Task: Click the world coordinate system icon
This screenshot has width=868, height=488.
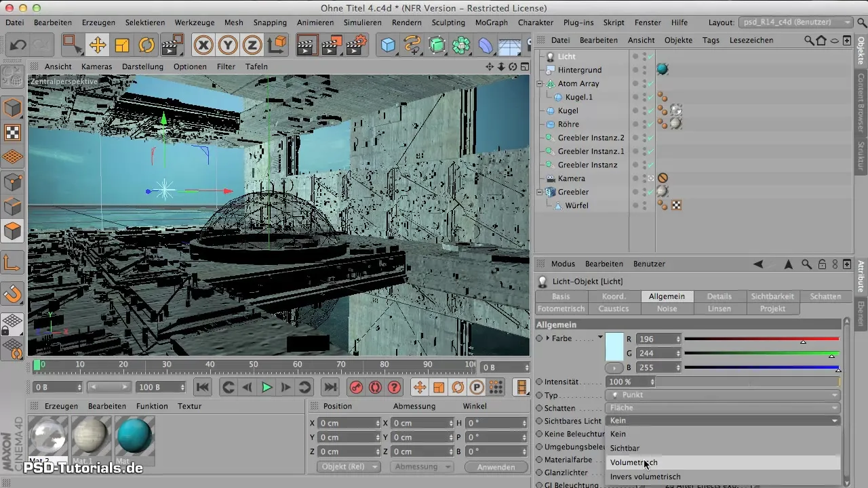Action: [x=277, y=45]
